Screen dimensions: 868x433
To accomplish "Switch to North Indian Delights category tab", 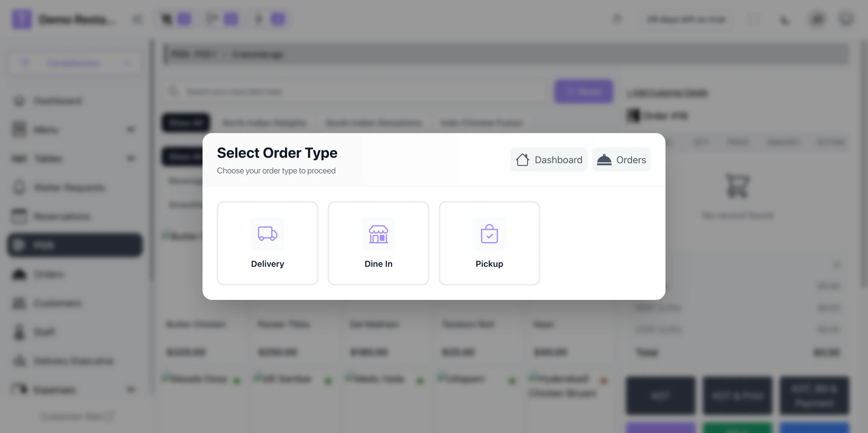I will [264, 123].
